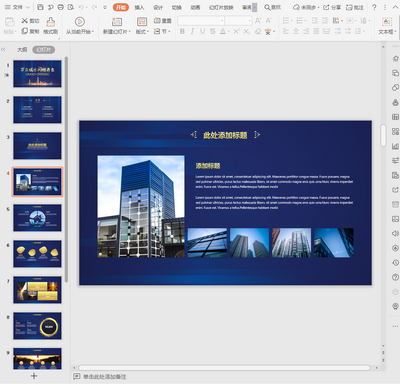Click the speaker icon in right sidebar
Screen dimensions: 400x384
pyautogui.click(x=395, y=233)
